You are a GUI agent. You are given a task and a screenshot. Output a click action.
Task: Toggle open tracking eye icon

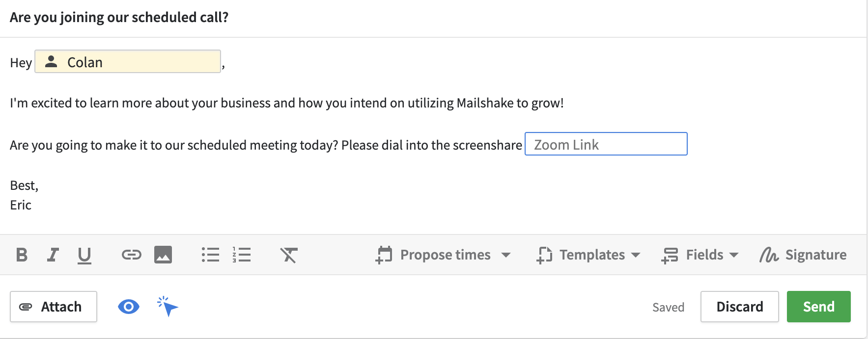coord(129,307)
